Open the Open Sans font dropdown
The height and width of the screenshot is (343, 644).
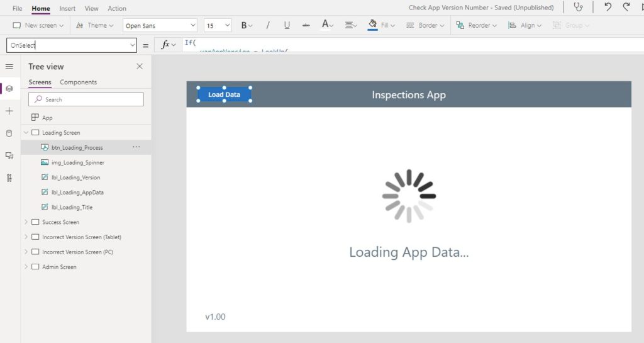tap(160, 25)
